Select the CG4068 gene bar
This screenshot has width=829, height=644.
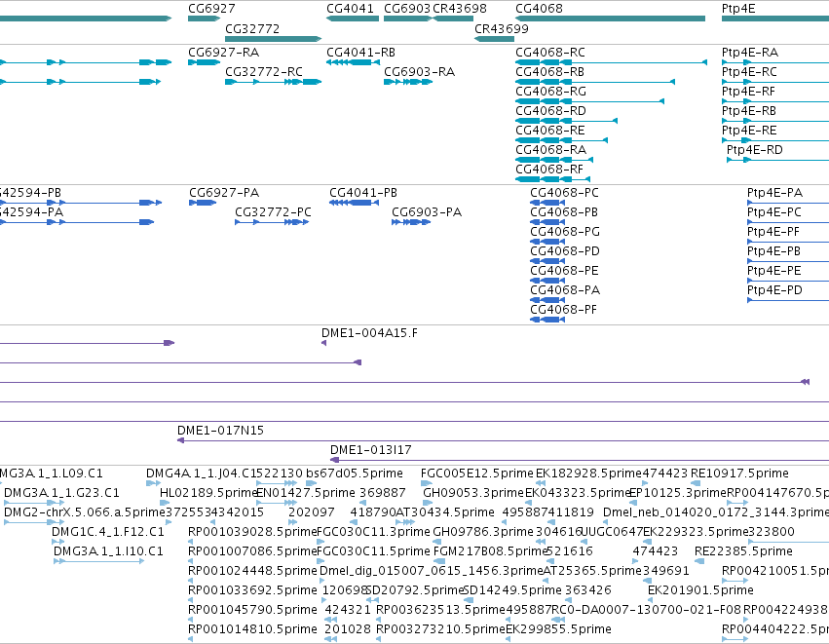(x=610, y=19)
